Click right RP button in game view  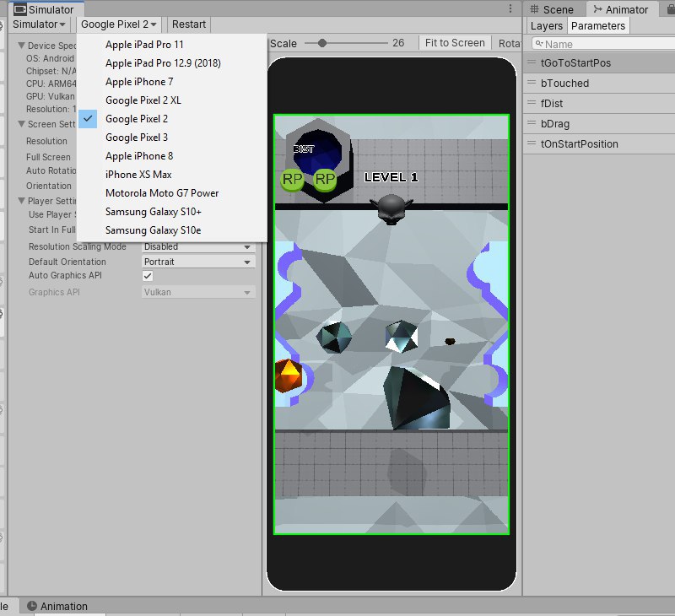click(x=325, y=179)
